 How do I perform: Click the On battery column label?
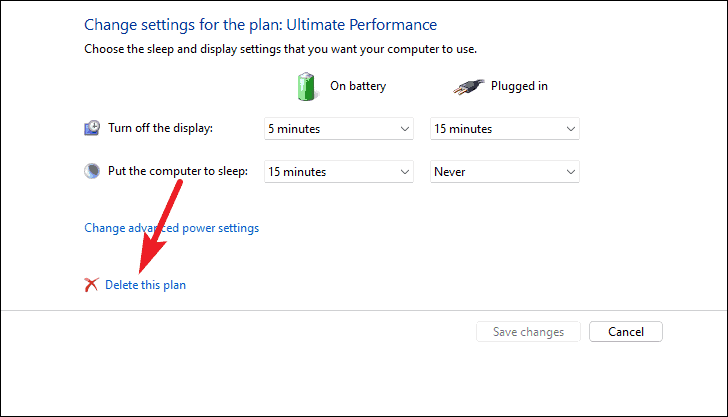click(x=358, y=86)
